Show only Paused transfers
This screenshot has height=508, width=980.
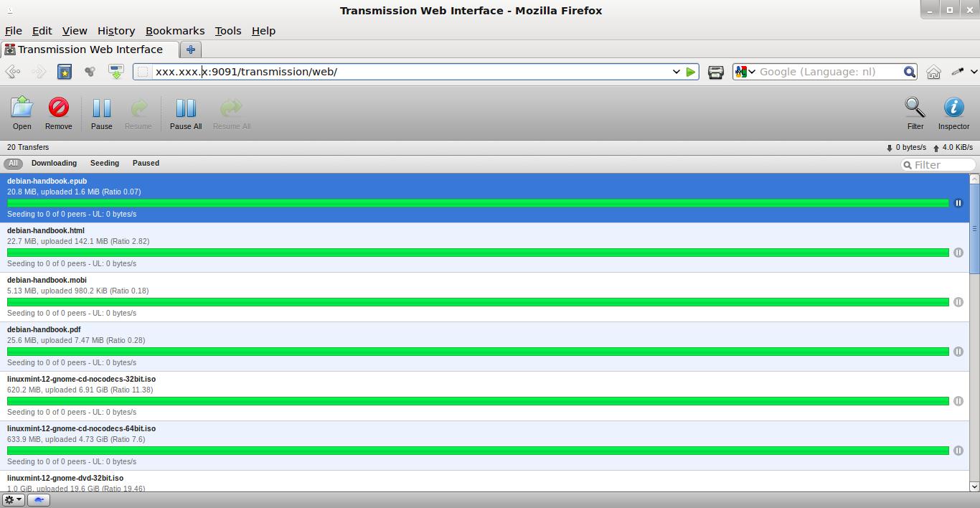[x=146, y=163]
